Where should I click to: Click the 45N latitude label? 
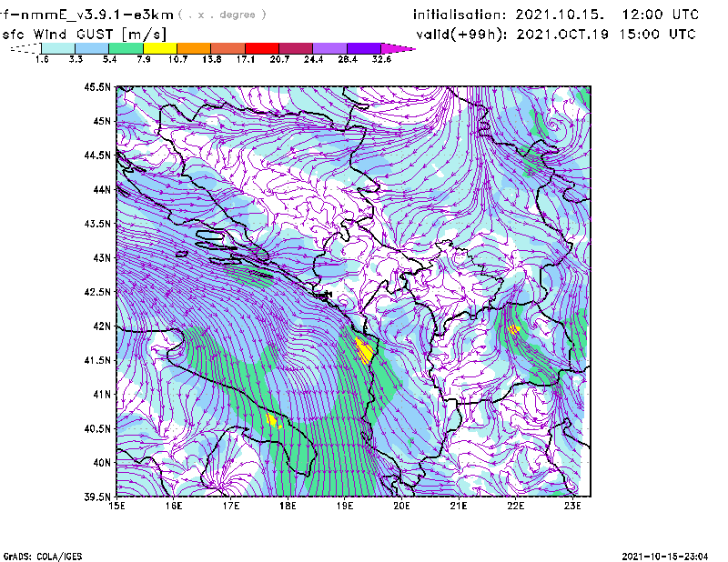tap(102, 121)
